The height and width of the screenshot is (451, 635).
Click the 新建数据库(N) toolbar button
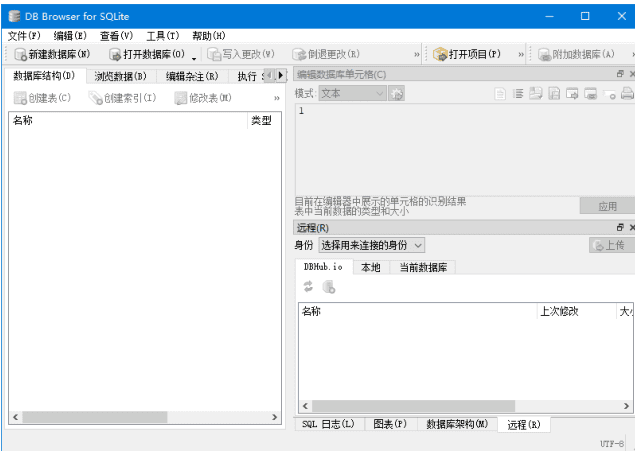coord(52,54)
